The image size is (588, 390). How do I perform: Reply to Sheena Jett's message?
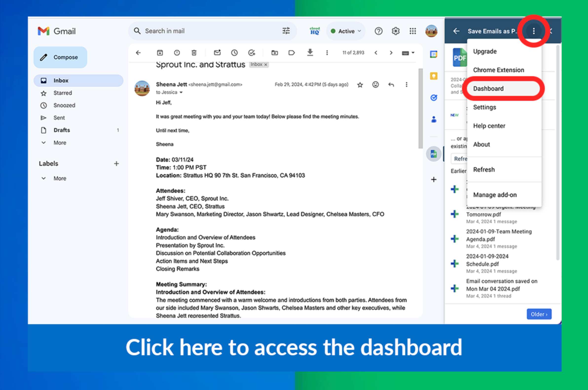[x=391, y=85]
